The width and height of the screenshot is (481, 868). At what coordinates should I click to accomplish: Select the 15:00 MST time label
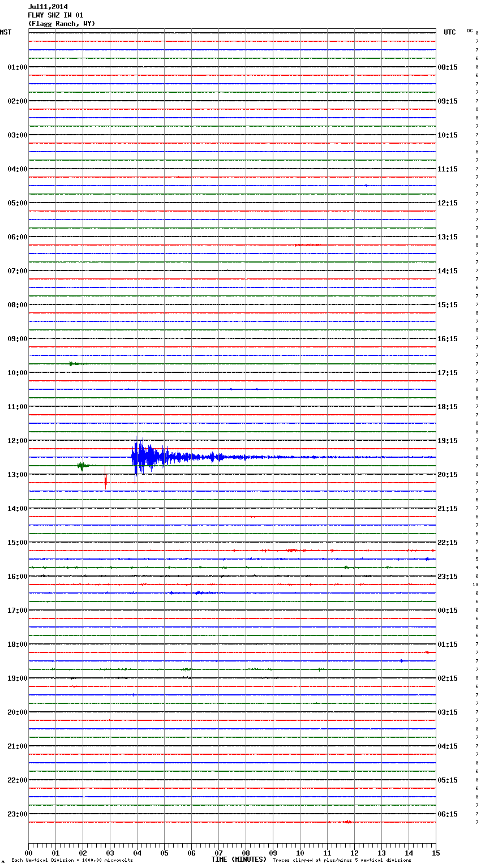[x=18, y=543]
